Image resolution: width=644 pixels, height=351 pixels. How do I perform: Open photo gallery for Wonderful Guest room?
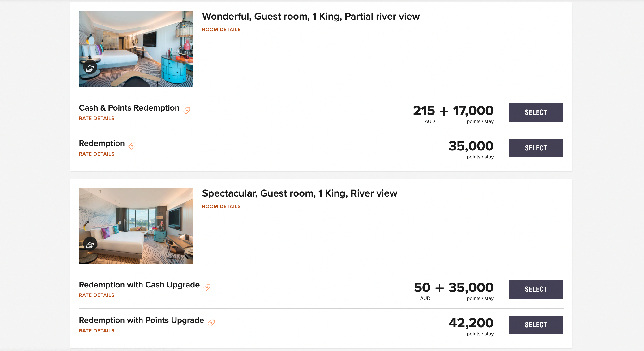pyautogui.click(x=90, y=68)
